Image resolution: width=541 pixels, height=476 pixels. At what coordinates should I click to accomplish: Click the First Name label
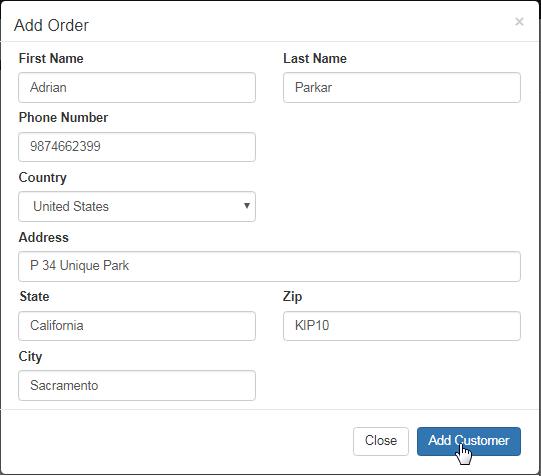(51, 58)
